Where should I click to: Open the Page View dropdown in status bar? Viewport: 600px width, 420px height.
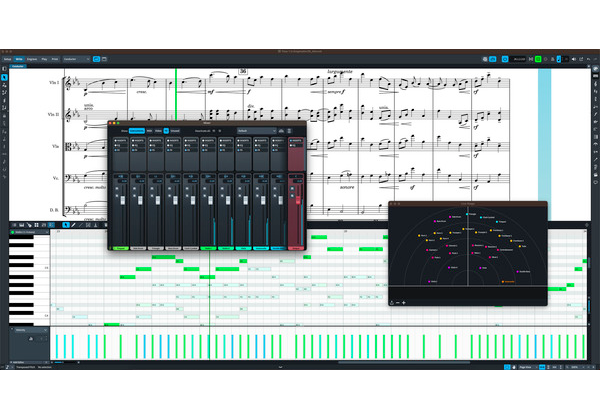(528, 367)
